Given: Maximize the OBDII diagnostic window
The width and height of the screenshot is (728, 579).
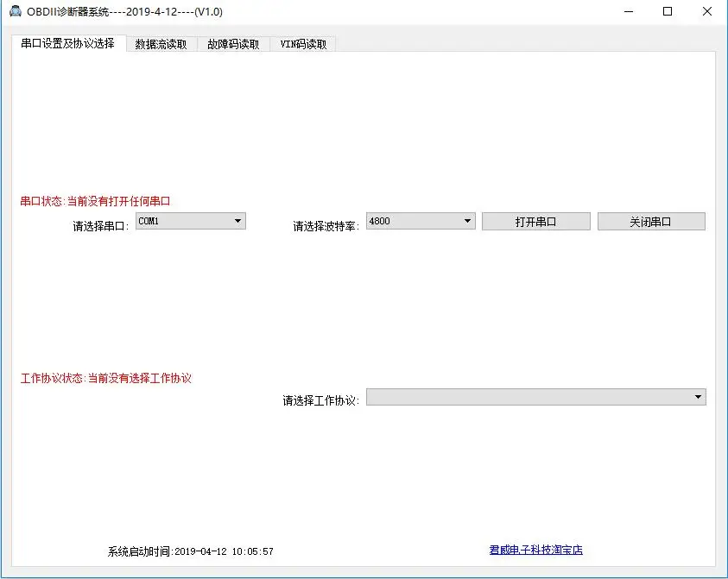Looking at the screenshot, I should pos(668,11).
